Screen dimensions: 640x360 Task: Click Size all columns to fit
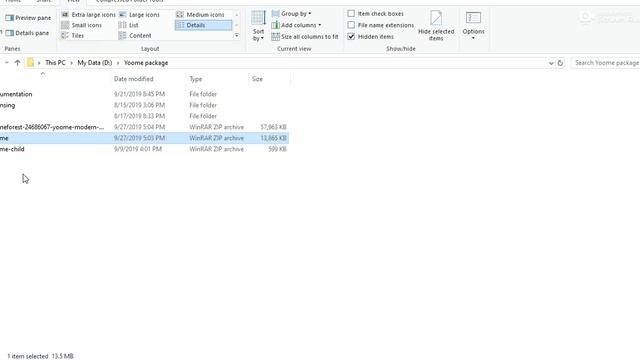tap(305, 37)
